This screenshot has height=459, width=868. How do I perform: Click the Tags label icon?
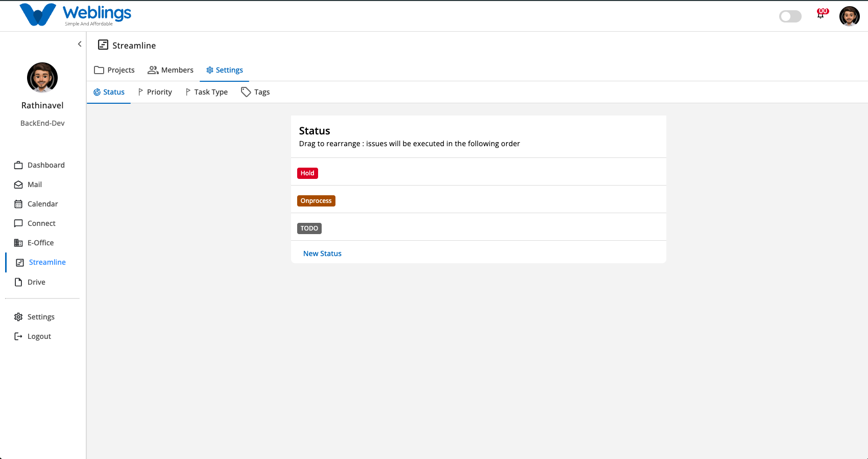[246, 92]
